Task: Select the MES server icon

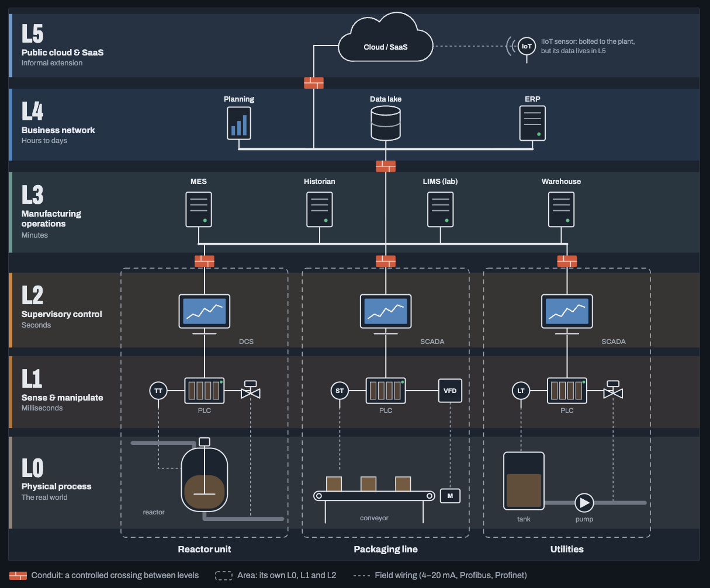Action: (x=199, y=209)
